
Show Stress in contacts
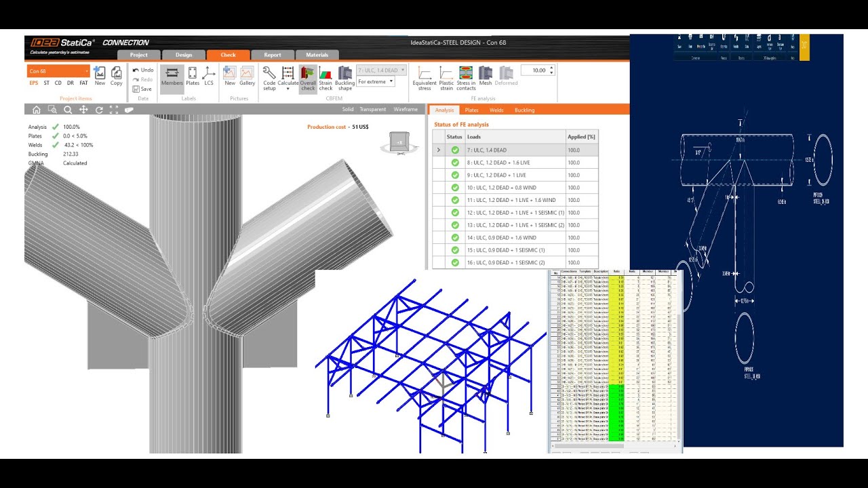(466, 78)
